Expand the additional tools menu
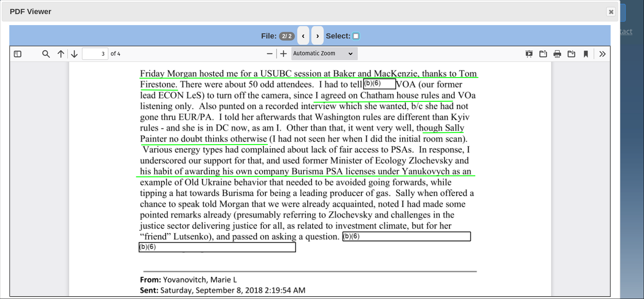The height and width of the screenshot is (299, 644). click(602, 54)
